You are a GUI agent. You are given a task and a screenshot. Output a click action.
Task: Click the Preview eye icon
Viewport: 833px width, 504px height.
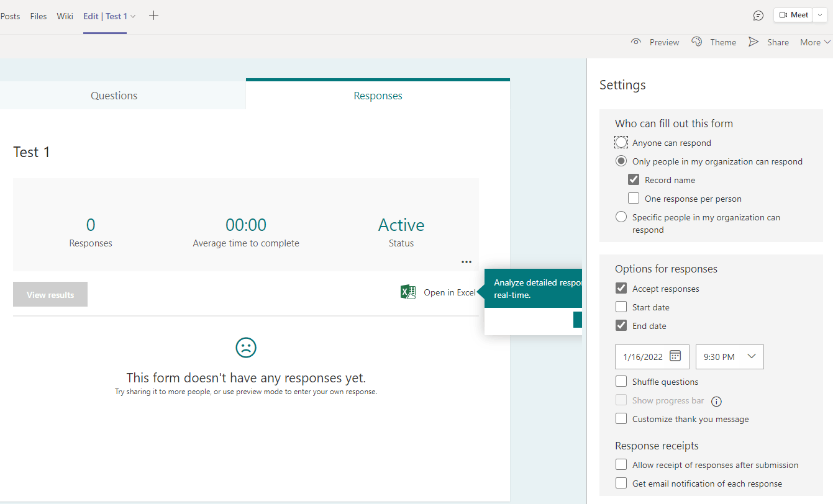[x=635, y=42]
